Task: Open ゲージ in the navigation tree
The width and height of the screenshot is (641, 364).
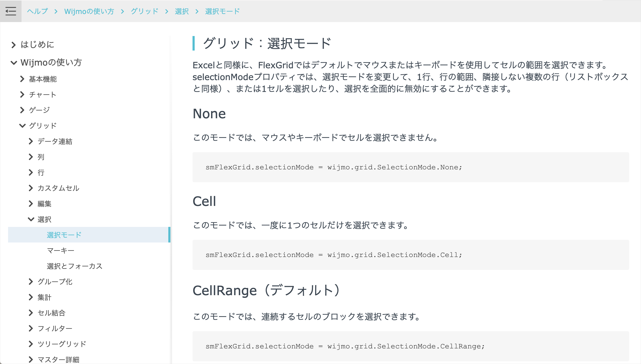Action: 40,110
